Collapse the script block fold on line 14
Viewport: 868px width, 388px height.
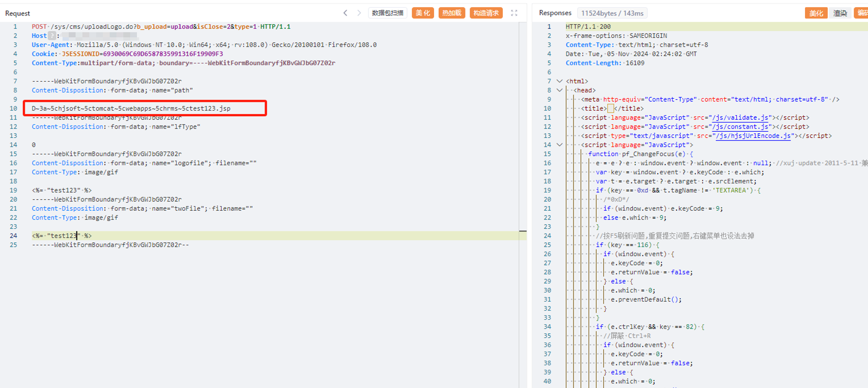point(560,145)
